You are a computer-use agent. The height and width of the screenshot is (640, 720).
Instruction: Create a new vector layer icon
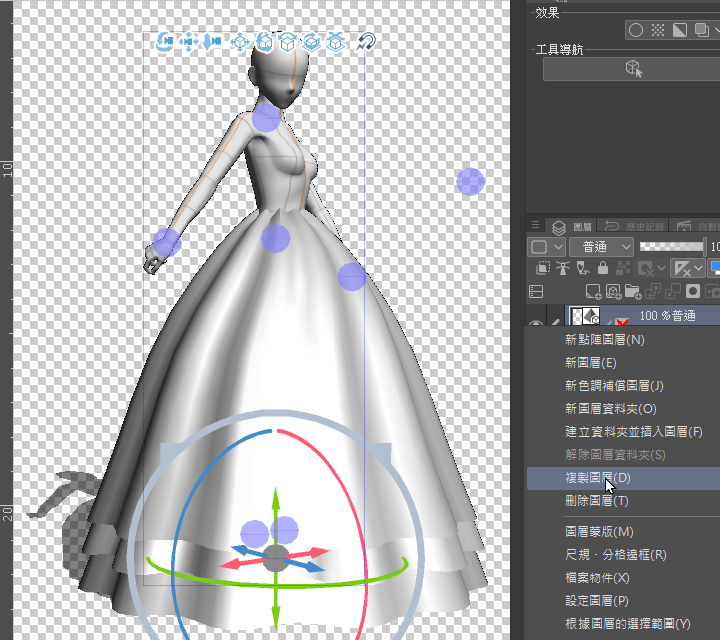click(x=613, y=292)
